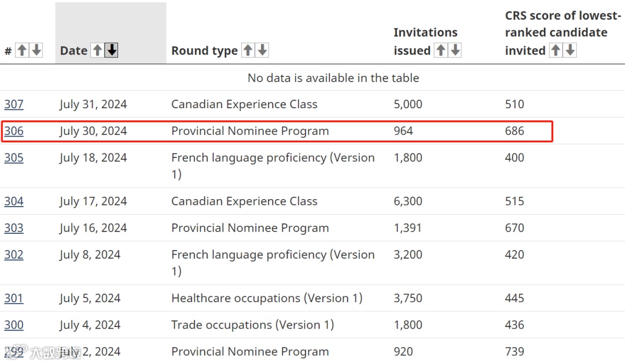
Task: Click round number 302 link
Action: 14,255
